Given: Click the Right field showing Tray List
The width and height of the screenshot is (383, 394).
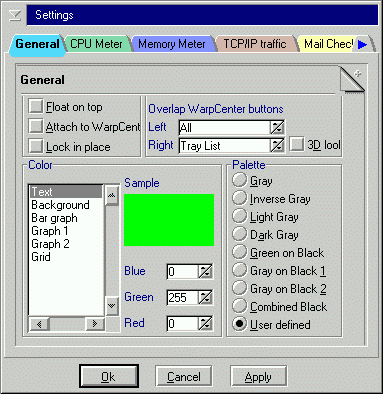Looking at the screenshot, I should click(224, 146).
